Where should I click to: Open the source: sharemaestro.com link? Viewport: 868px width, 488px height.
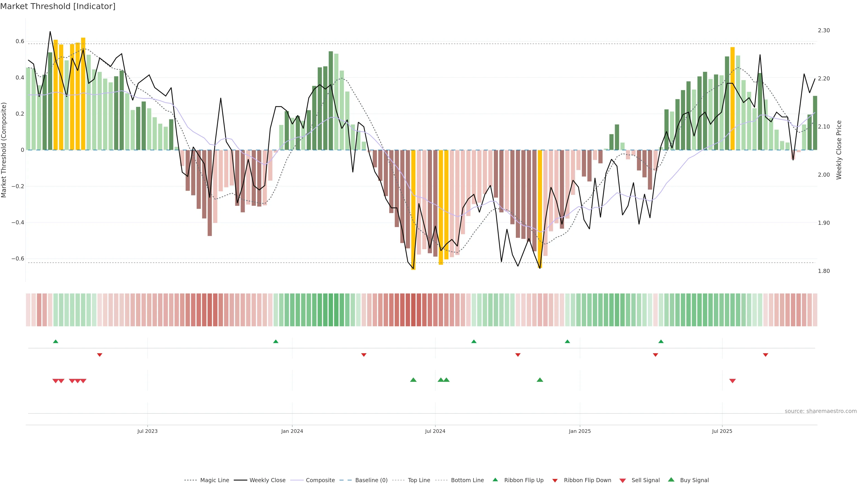click(x=821, y=411)
